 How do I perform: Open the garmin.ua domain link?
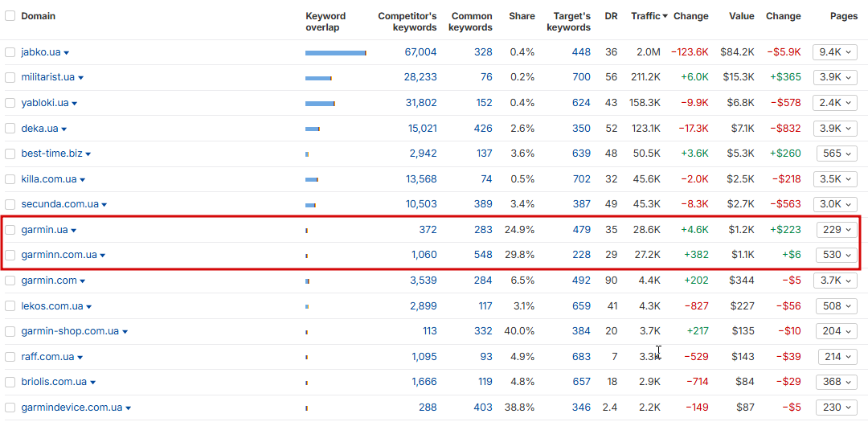[44, 230]
